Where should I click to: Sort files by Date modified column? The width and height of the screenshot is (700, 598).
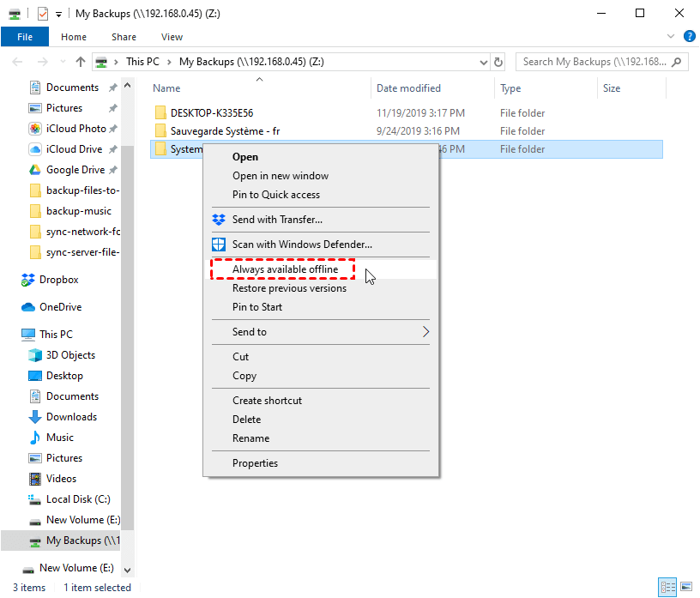pyautogui.click(x=408, y=88)
